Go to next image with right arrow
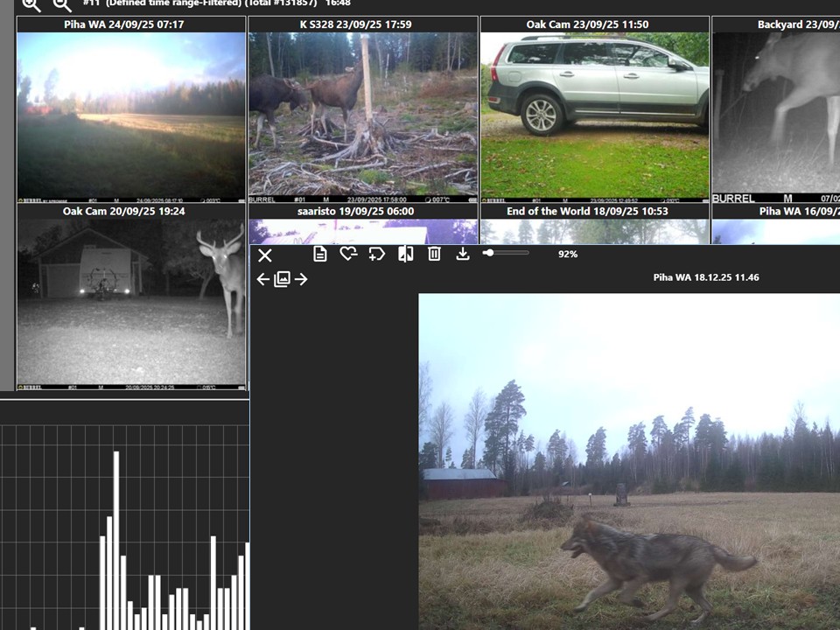Screen dimensions: 840x630 pyautogui.click(x=301, y=279)
